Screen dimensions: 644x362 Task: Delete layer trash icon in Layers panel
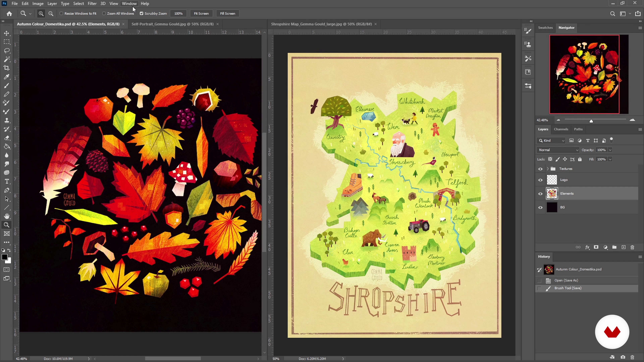click(632, 247)
